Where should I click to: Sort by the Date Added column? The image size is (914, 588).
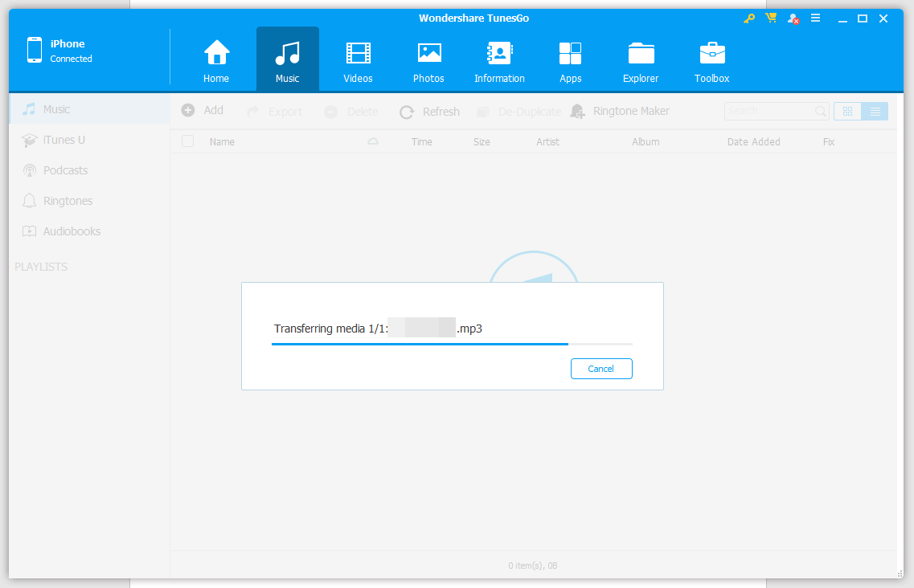[x=753, y=141]
